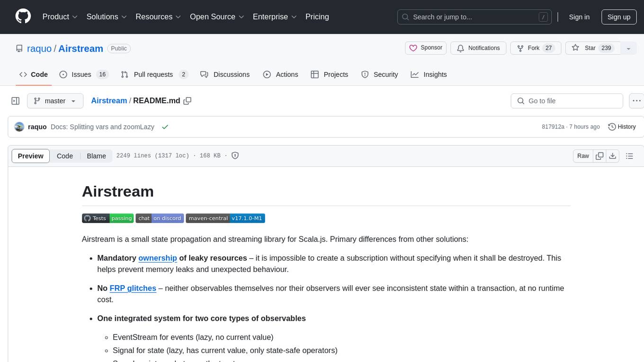Switch to the Actions tab

[281, 74]
